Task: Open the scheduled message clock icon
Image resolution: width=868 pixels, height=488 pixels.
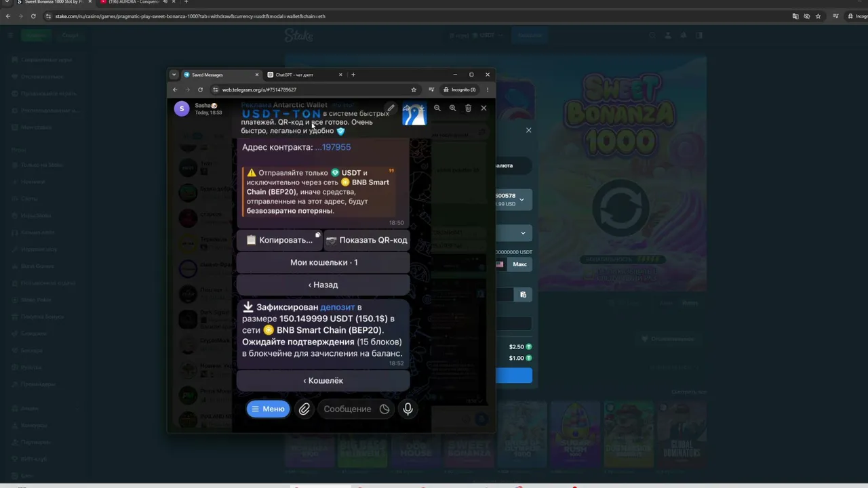Action: (x=384, y=409)
